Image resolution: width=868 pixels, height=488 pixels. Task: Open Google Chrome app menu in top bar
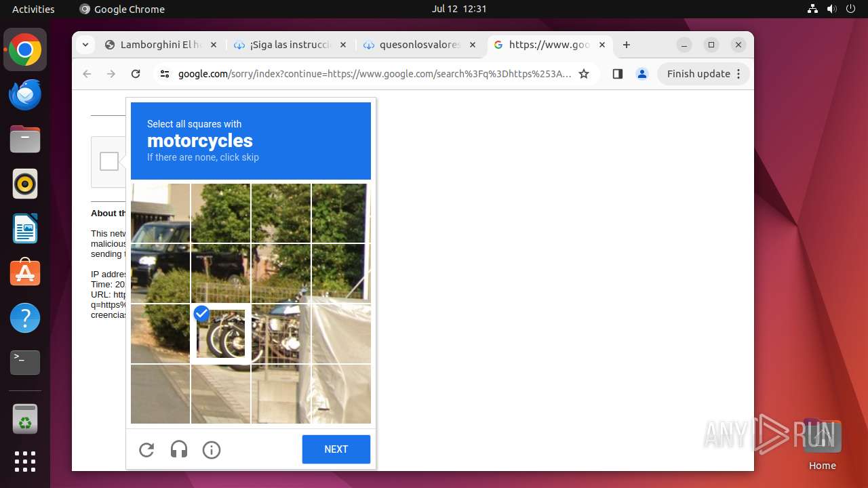[x=122, y=9]
